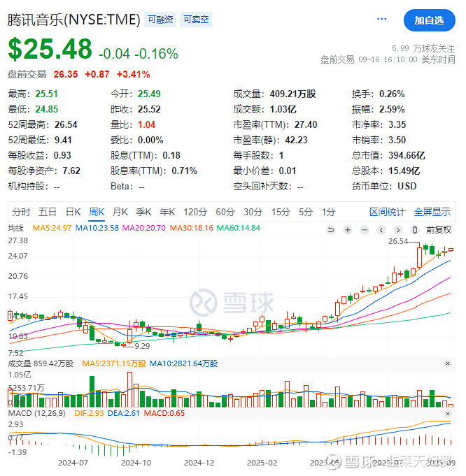Click the chart reset undo icon
Screen dimensions: 466x476
[331, 230]
